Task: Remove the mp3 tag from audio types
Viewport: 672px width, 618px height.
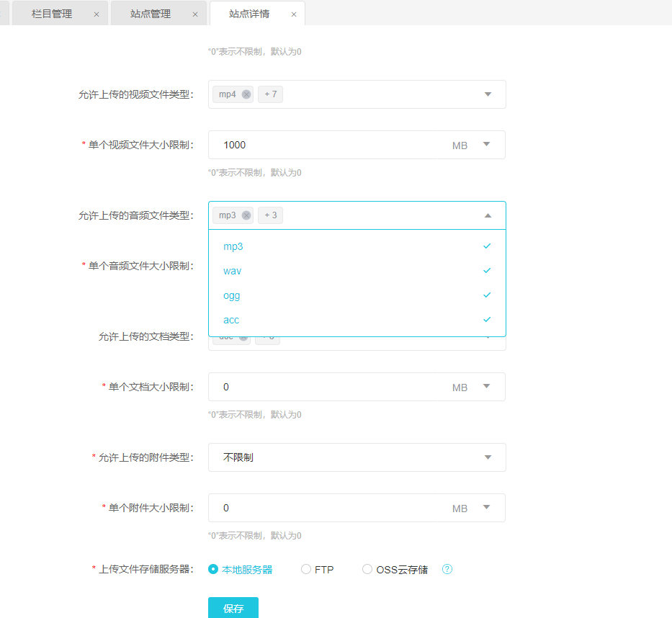Action: (x=246, y=215)
